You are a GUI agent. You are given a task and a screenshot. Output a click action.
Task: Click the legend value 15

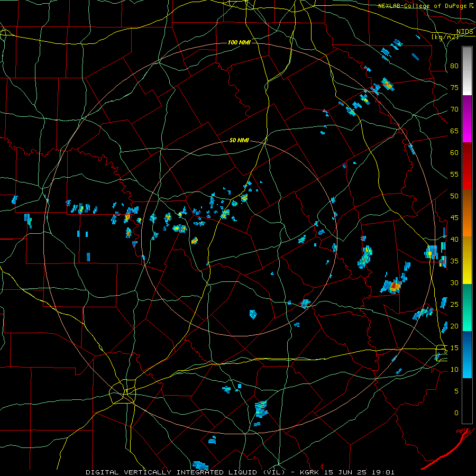[x=454, y=347]
